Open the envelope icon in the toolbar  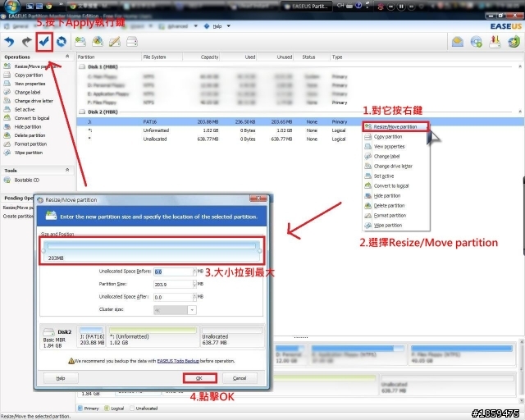458,42
